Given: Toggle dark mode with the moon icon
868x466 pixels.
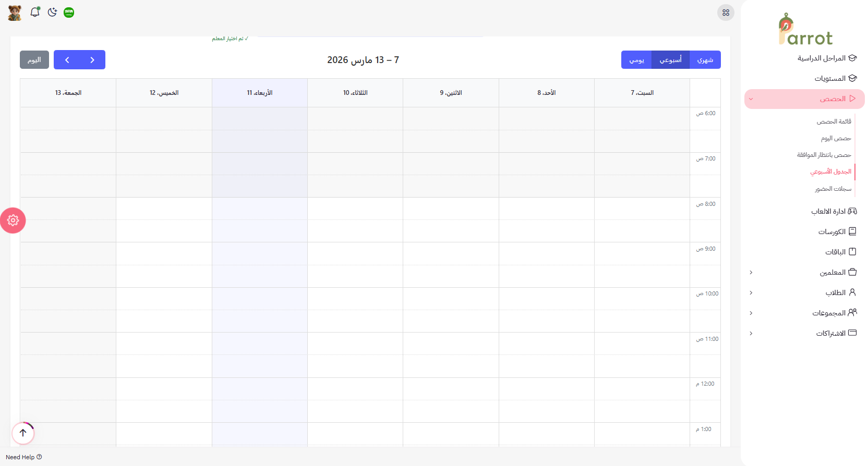Looking at the screenshot, I should [52, 12].
